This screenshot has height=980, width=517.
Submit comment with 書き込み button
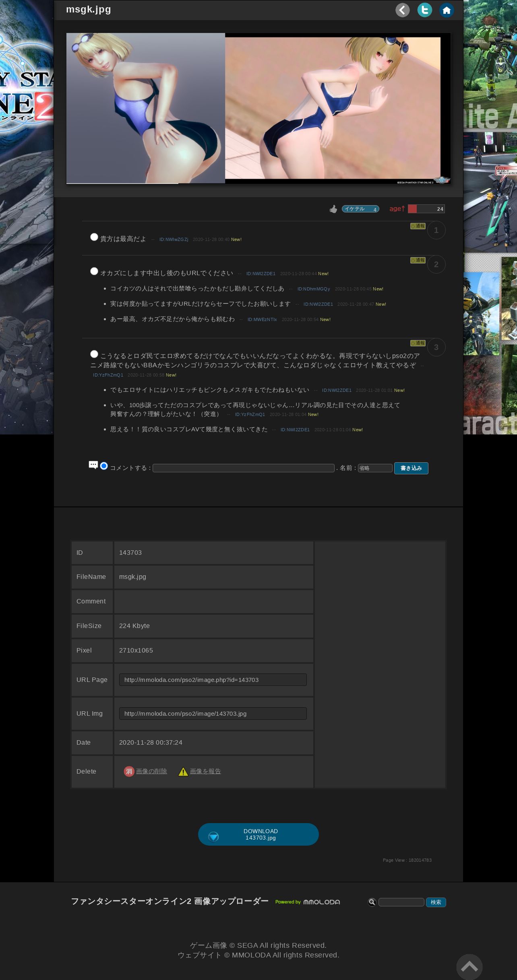[411, 468]
